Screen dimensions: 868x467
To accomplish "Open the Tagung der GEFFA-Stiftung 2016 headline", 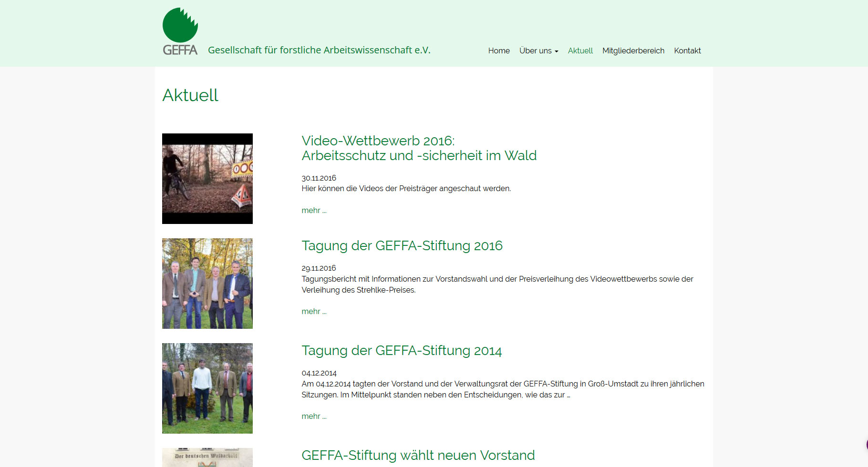I will (x=402, y=245).
